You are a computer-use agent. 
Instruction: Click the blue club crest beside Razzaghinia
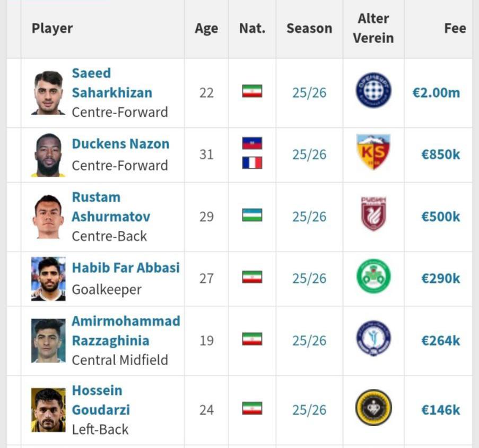(x=373, y=339)
